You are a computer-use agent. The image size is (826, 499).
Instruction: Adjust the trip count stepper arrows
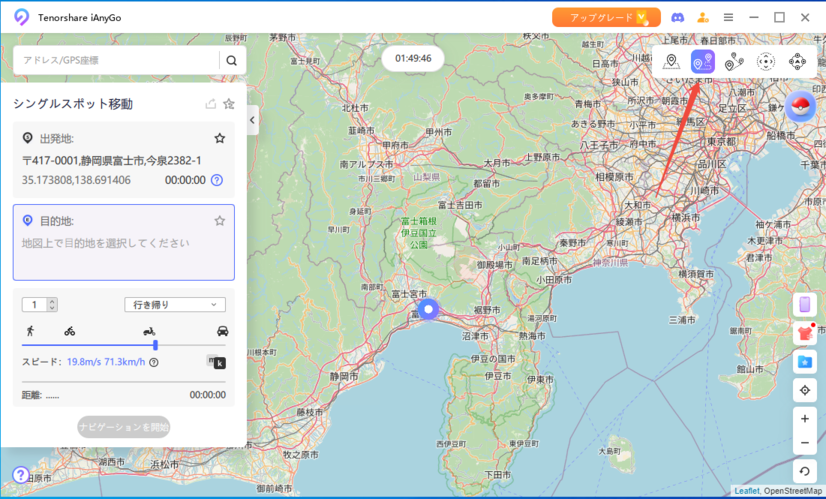tap(52, 304)
